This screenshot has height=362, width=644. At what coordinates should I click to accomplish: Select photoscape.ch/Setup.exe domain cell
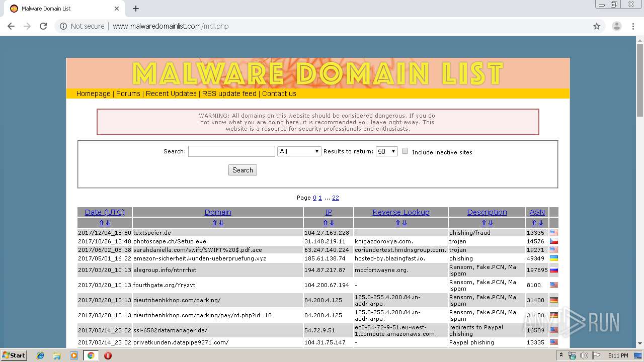(x=218, y=241)
